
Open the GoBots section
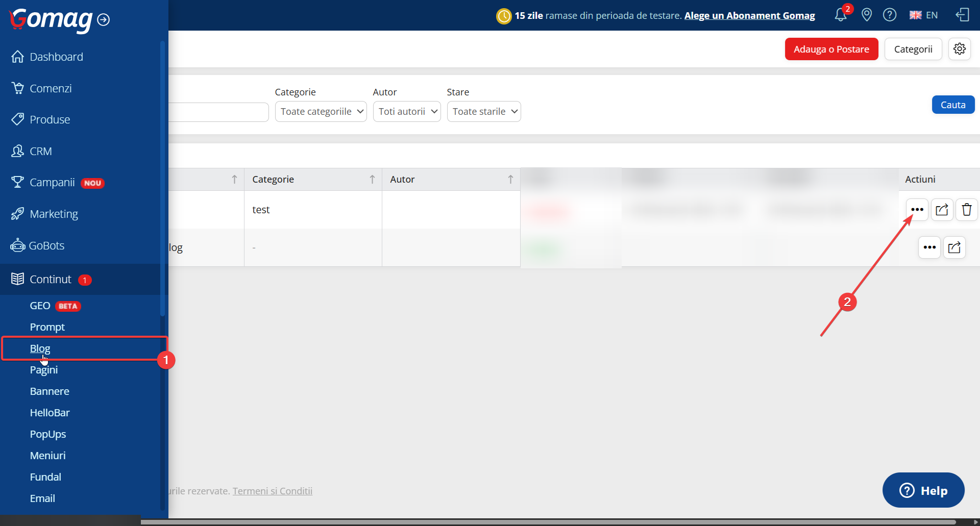coord(47,245)
